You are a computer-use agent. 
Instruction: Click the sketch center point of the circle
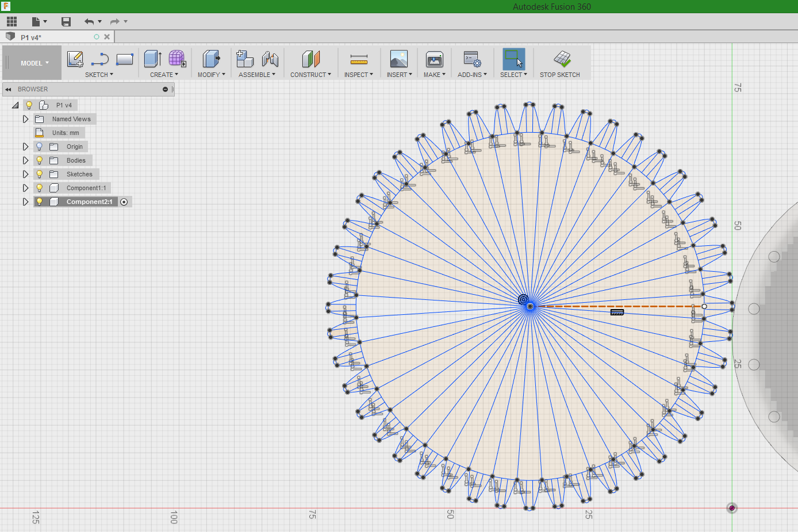coord(530,306)
